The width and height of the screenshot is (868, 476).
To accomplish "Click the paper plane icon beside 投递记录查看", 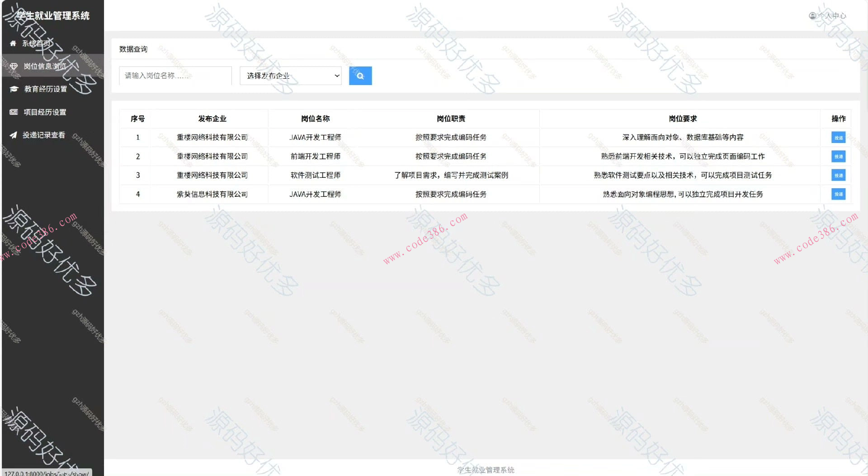I will point(13,135).
